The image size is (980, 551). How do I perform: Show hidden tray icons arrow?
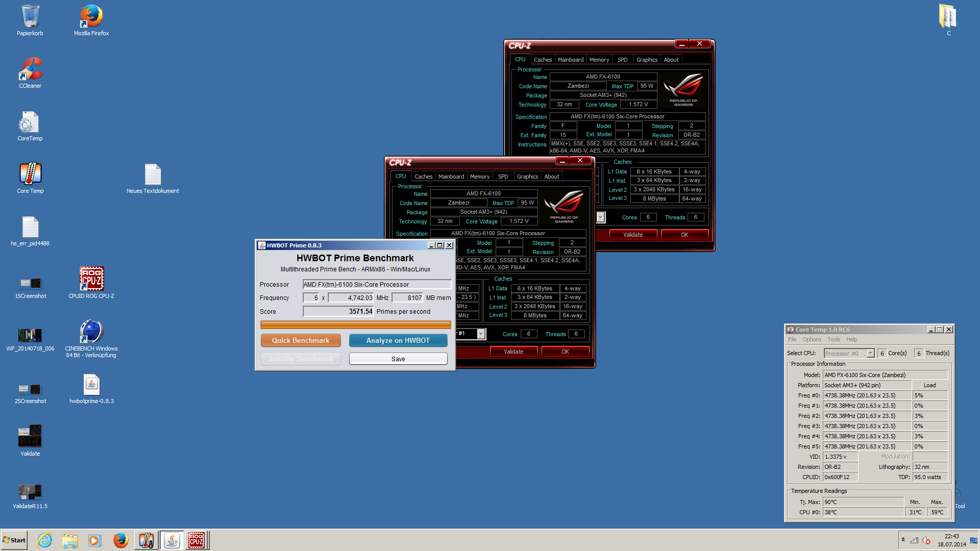point(903,540)
